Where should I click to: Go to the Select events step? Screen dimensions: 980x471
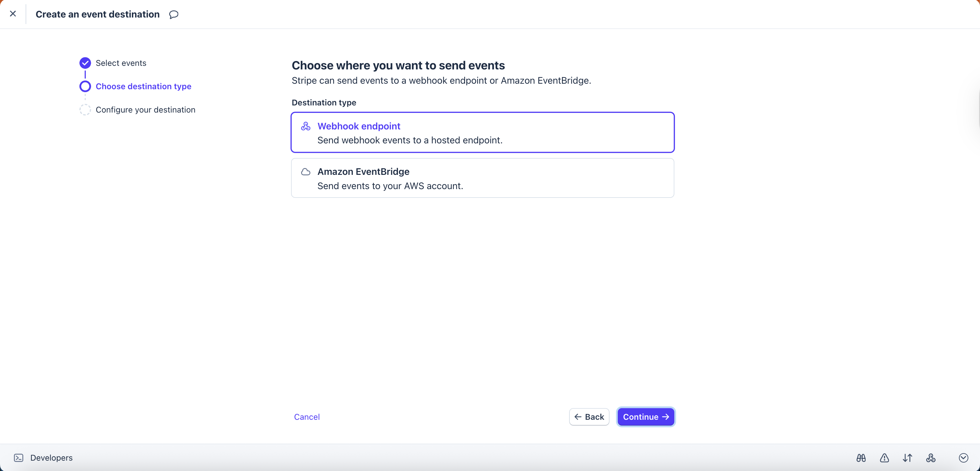point(121,63)
